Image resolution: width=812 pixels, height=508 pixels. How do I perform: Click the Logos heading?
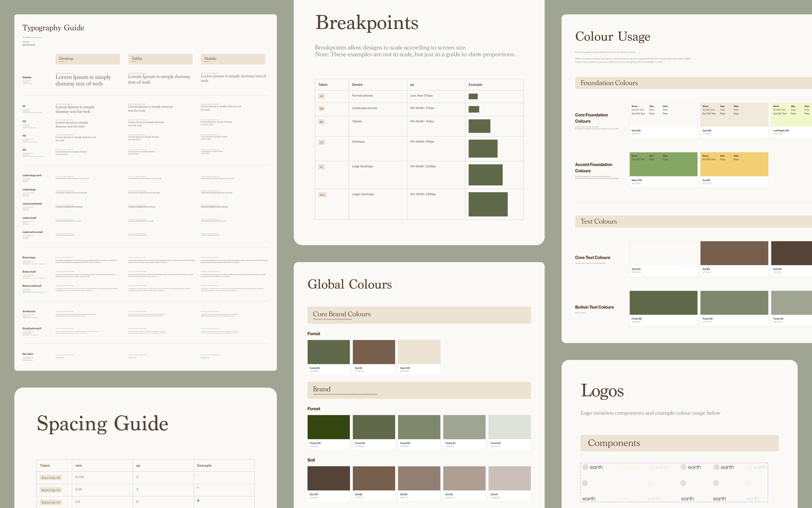click(x=602, y=391)
